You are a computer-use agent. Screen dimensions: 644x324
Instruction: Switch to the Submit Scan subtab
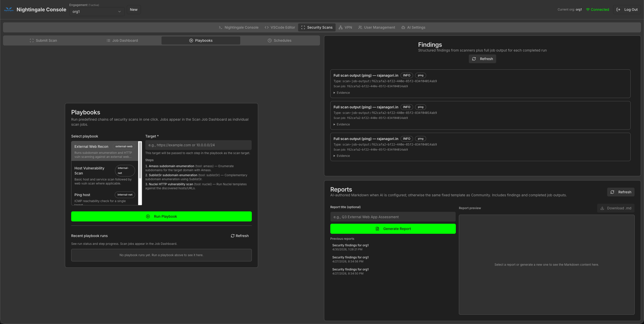point(43,40)
